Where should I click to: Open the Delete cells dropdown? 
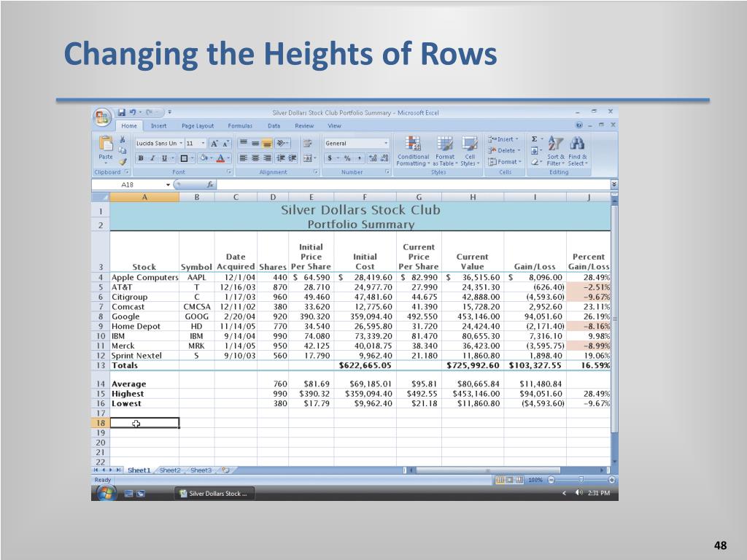pos(504,150)
